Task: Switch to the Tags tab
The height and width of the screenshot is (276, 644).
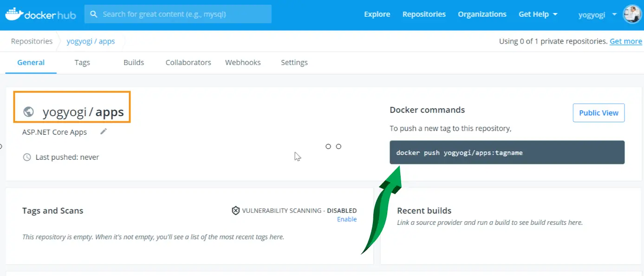Action: pos(82,62)
